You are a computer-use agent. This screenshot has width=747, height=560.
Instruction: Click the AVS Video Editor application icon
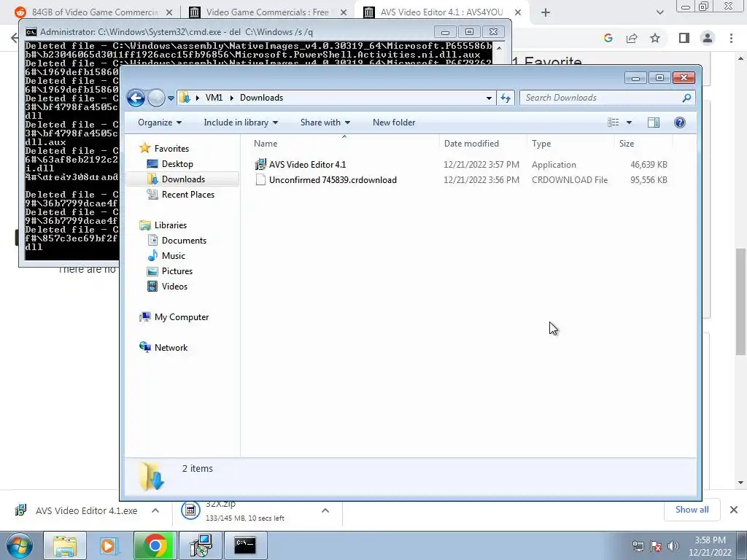click(260, 165)
